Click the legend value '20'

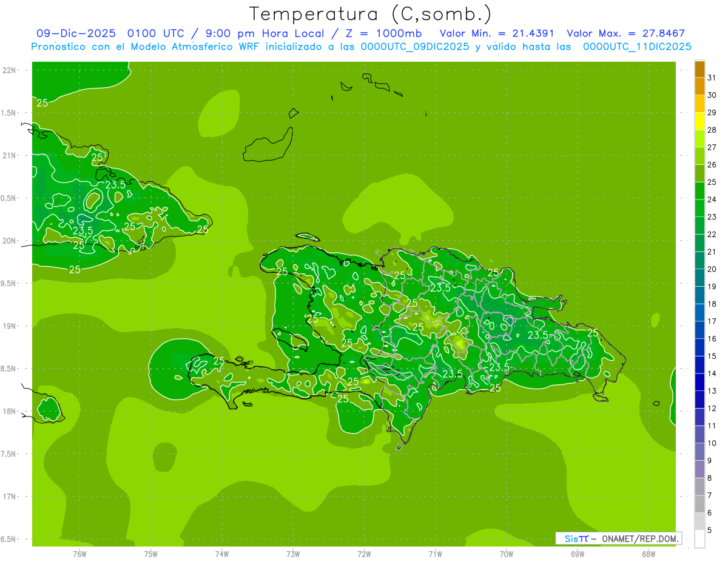(x=712, y=269)
